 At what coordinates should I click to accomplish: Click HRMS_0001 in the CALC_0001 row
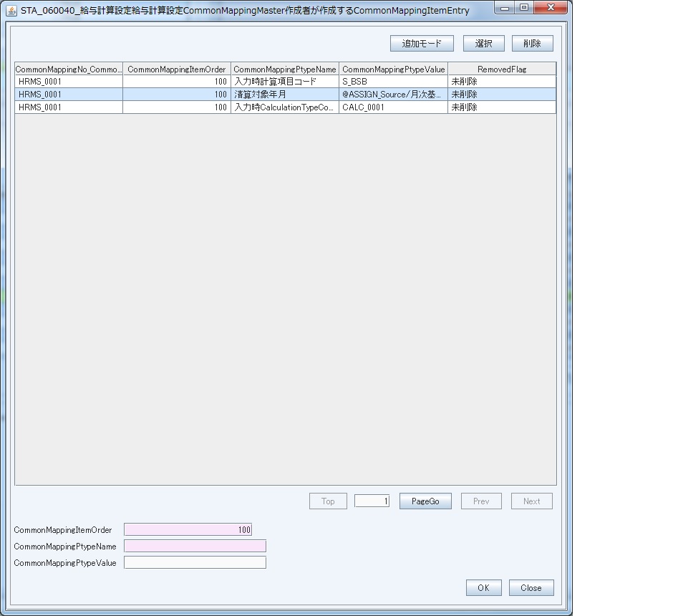69,107
